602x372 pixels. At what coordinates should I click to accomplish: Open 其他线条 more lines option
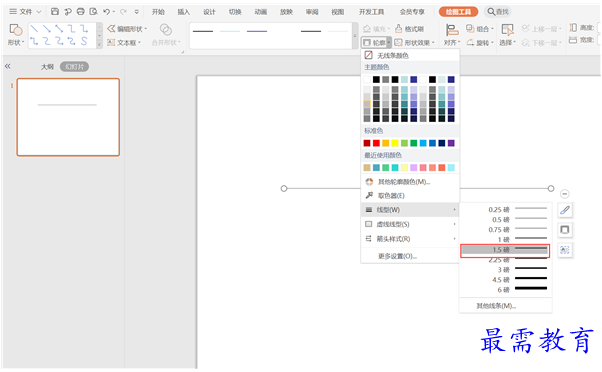click(505, 306)
